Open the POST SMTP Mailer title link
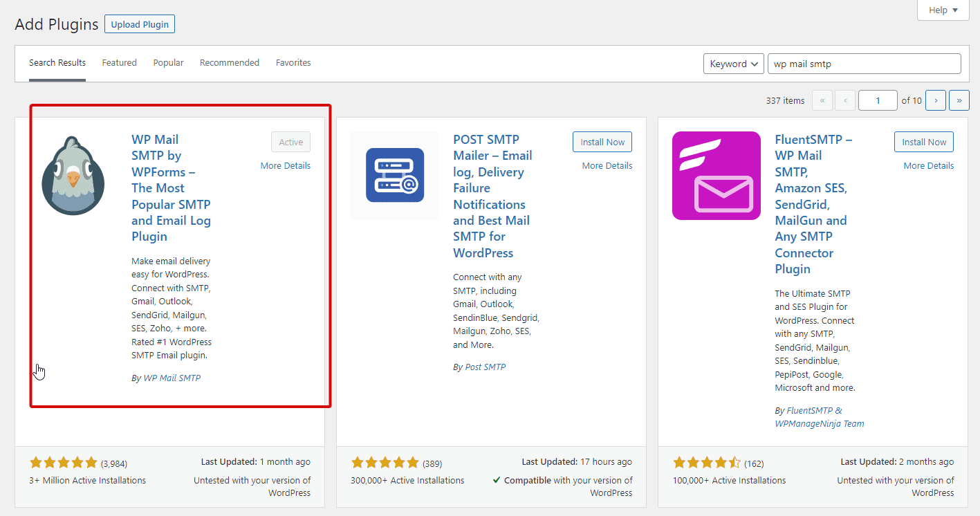The image size is (980, 516). [493, 196]
